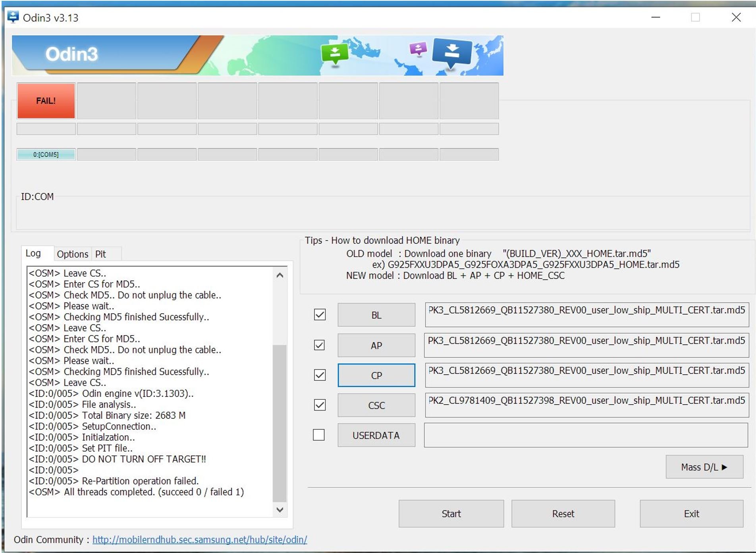The width and height of the screenshot is (756, 553).
Task: Browse for BL firmware file
Action: coord(376,315)
